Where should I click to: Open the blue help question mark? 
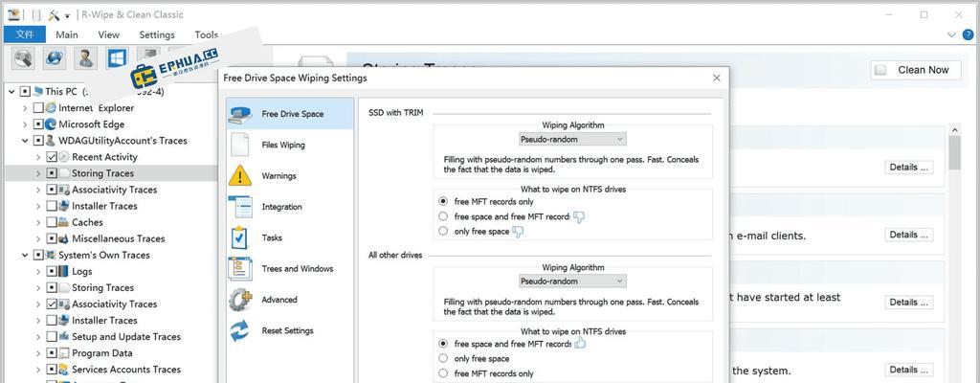click(x=969, y=35)
